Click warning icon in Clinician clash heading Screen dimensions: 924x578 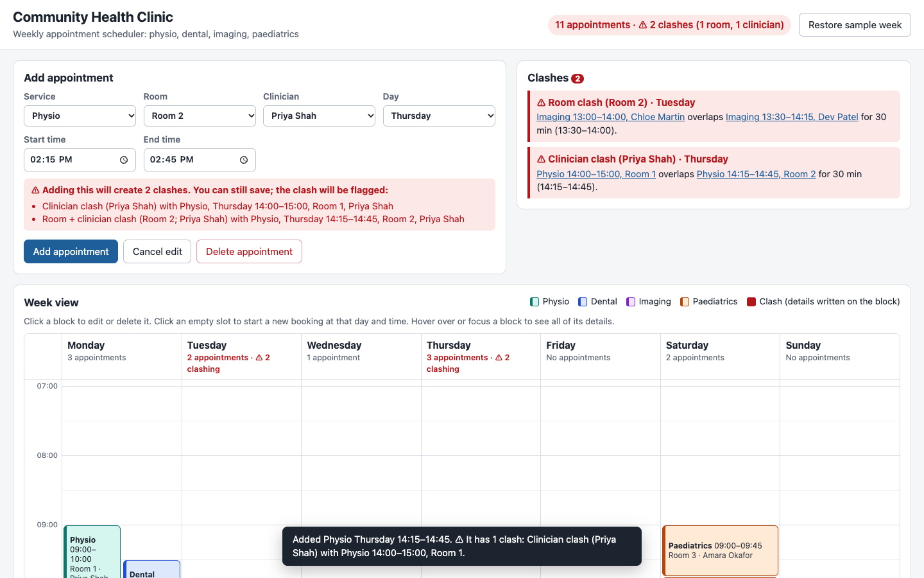pos(541,159)
